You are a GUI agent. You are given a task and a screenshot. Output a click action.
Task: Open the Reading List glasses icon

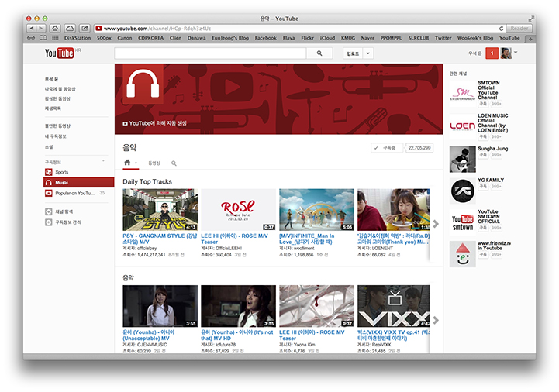point(31,38)
